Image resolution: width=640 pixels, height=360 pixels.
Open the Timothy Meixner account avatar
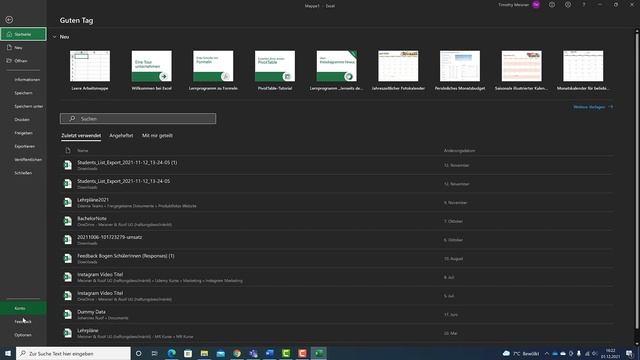coord(536,4)
